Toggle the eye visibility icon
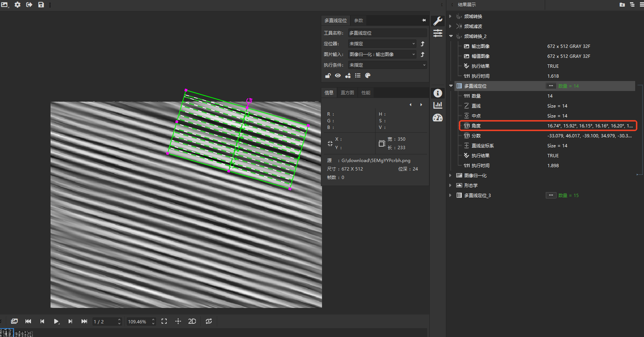The width and height of the screenshot is (644, 337). point(338,76)
